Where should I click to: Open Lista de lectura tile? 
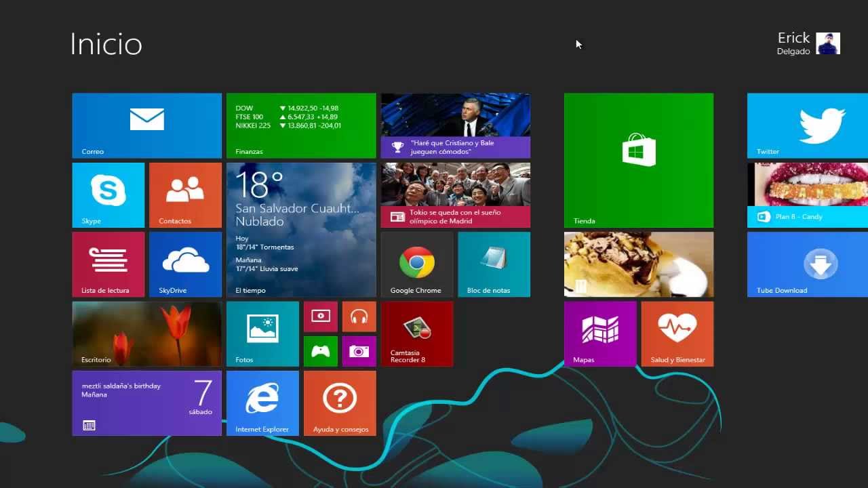(x=108, y=264)
